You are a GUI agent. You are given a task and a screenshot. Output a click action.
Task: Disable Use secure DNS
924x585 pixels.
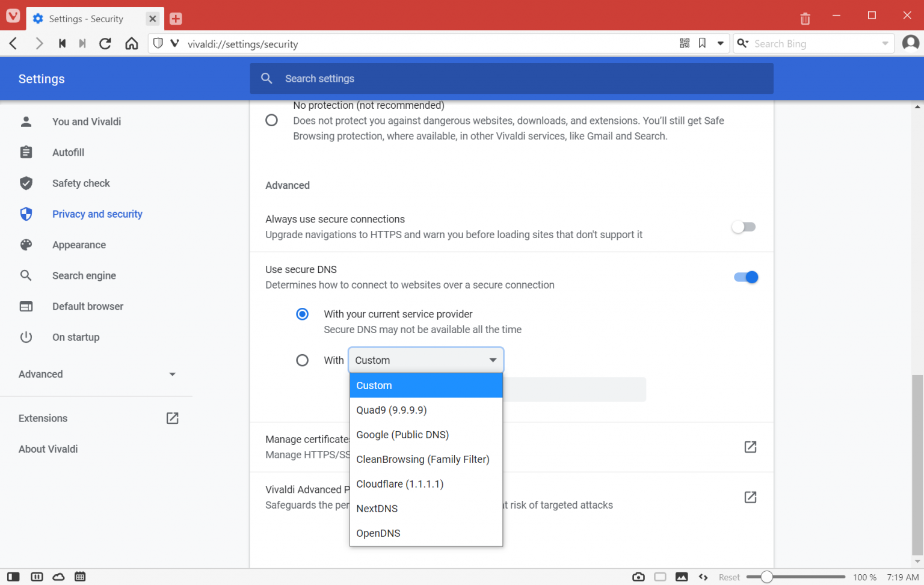click(746, 277)
